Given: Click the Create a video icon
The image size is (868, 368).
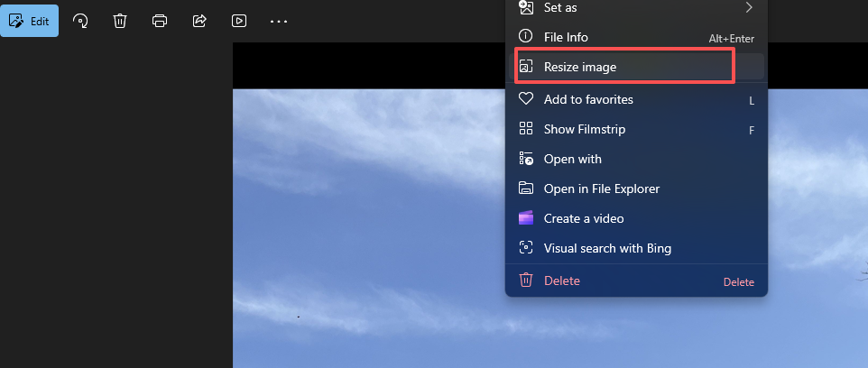Looking at the screenshot, I should coord(527,218).
